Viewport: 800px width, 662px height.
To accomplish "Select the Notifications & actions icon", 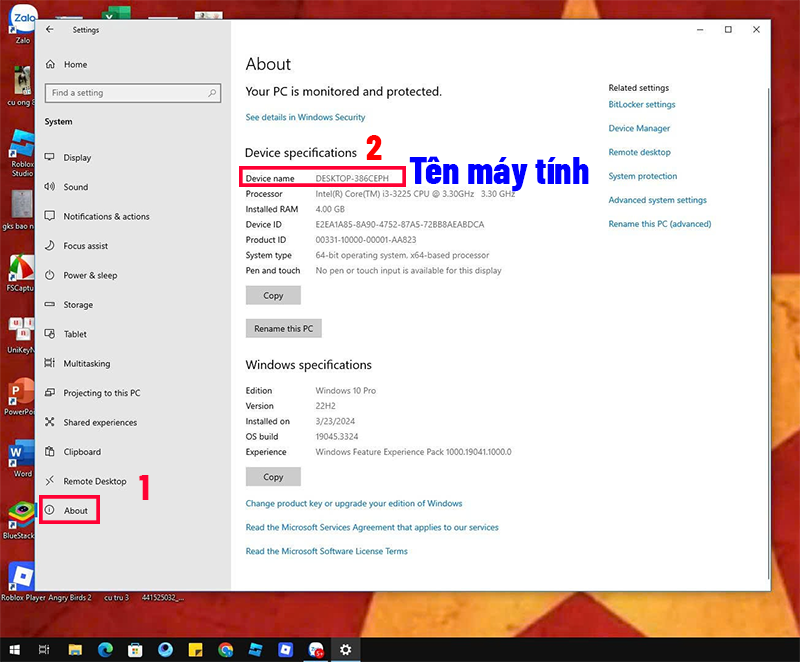I will coord(49,216).
